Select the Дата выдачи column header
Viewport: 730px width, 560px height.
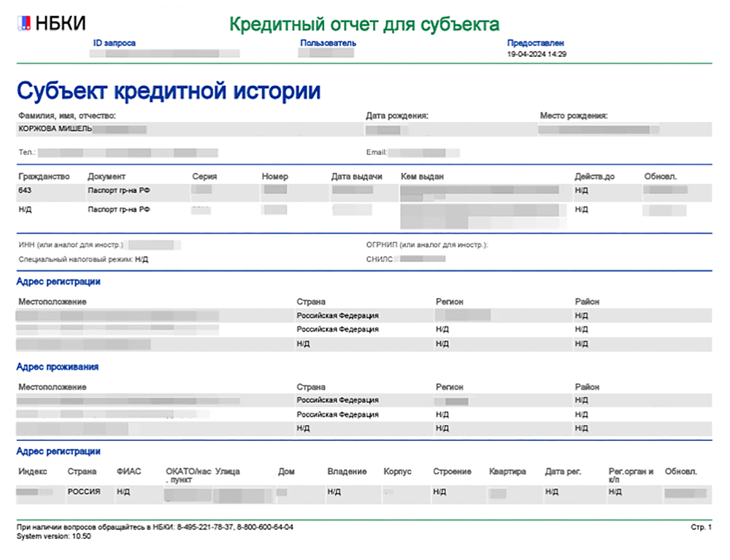click(356, 177)
